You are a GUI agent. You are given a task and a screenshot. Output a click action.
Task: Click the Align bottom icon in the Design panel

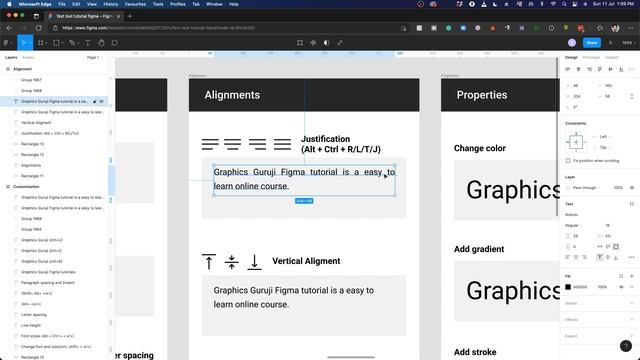pyautogui.click(x=621, y=69)
